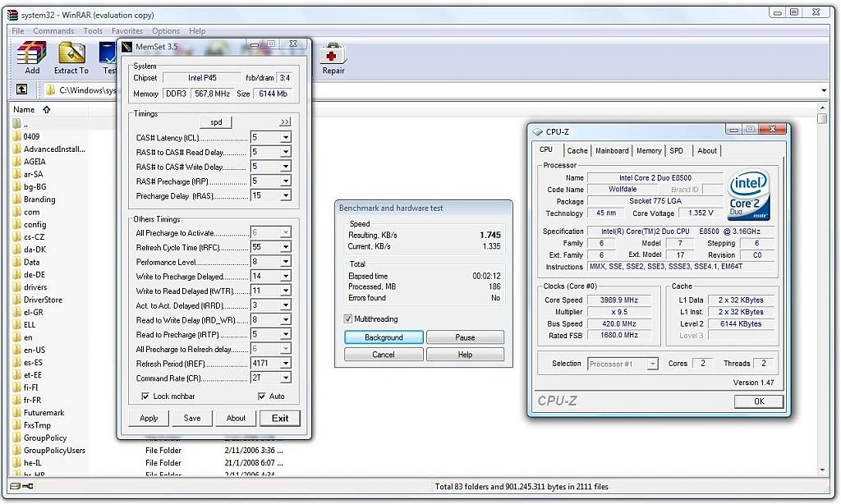Switch to the CPU-Z Cache tab
This screenshot has height=504, width=841.
(577, 151)
